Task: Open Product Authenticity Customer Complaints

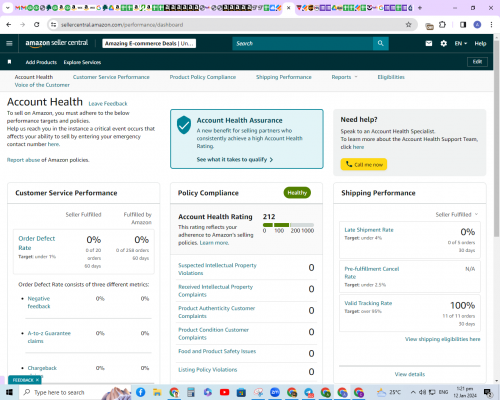Action: click(216, 312)
